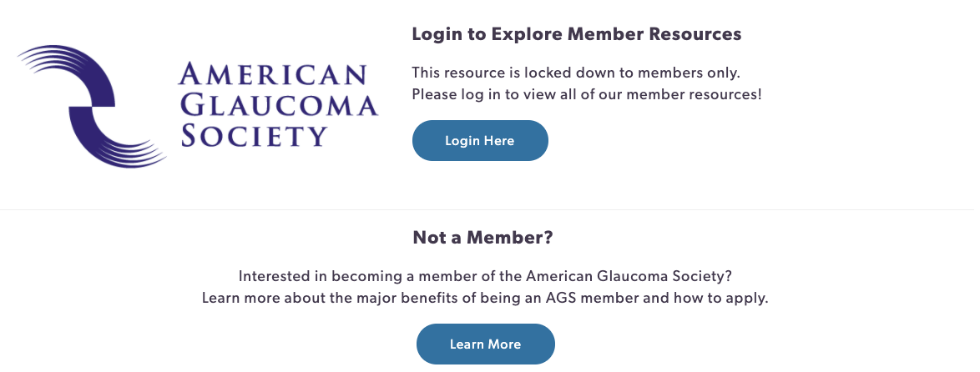Click the 'Learn more about the major benefits' line
The width and height of the screenshot is (980, 372).
485,298
